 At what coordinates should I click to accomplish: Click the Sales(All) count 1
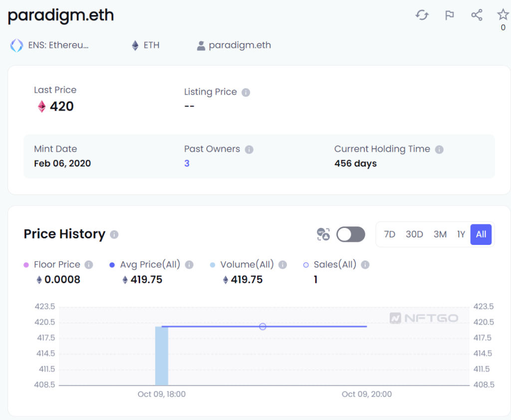coord(315,279)
